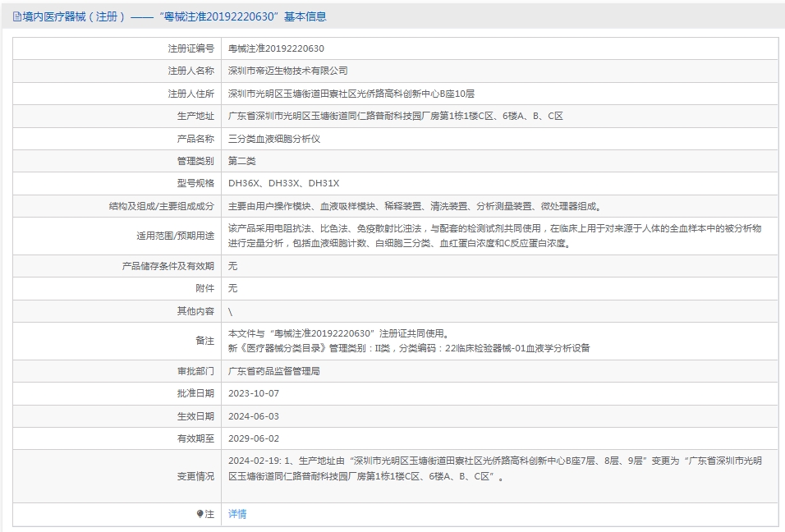Select the production address starting with 广东省深圳市
This screenshot has height=532, width=785.
[x=396, y=116]
